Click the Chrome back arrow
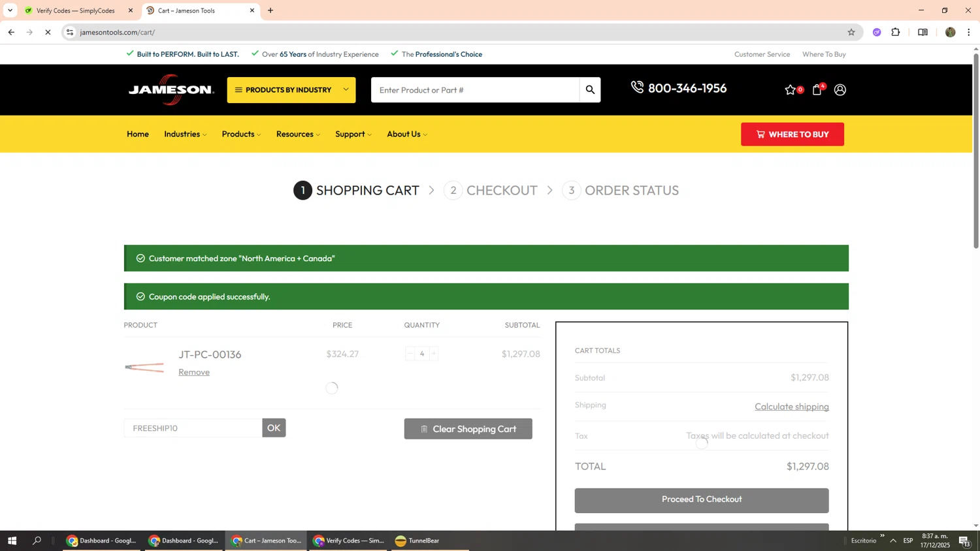 click(x=11, y=32)
